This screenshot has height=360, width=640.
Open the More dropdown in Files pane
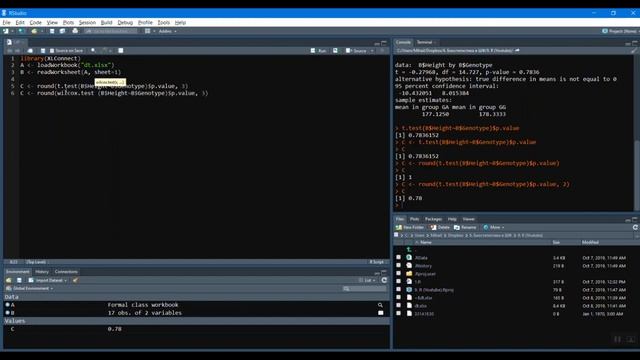[x=494, y=227]
